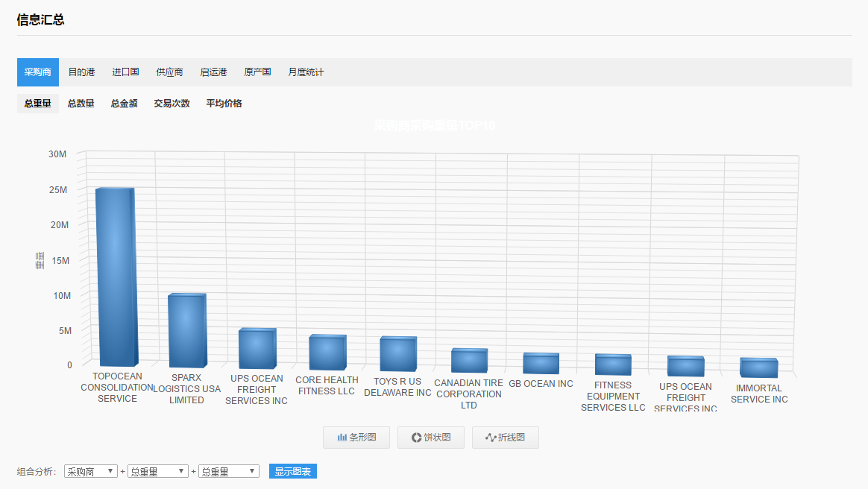Switch to 折线图 line chart view
The width and height of the screenshot is (868, 489).
point(506,438)
